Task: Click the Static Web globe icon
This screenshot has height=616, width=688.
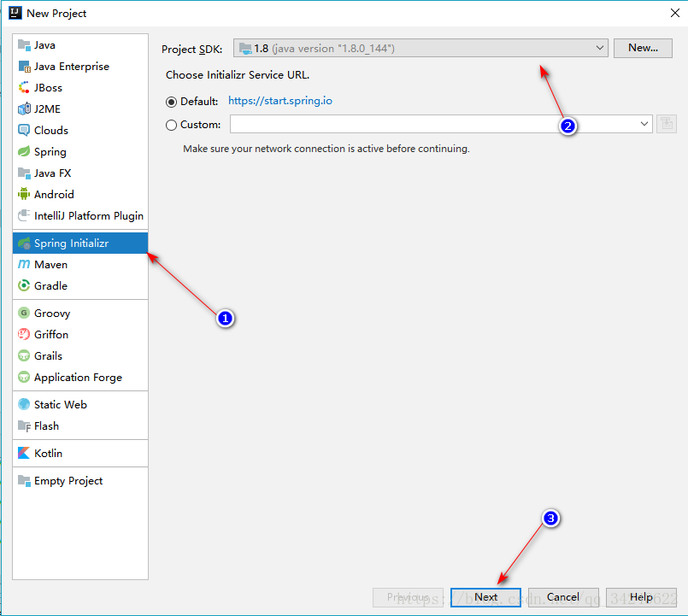Action: click(x=24, y=404)
